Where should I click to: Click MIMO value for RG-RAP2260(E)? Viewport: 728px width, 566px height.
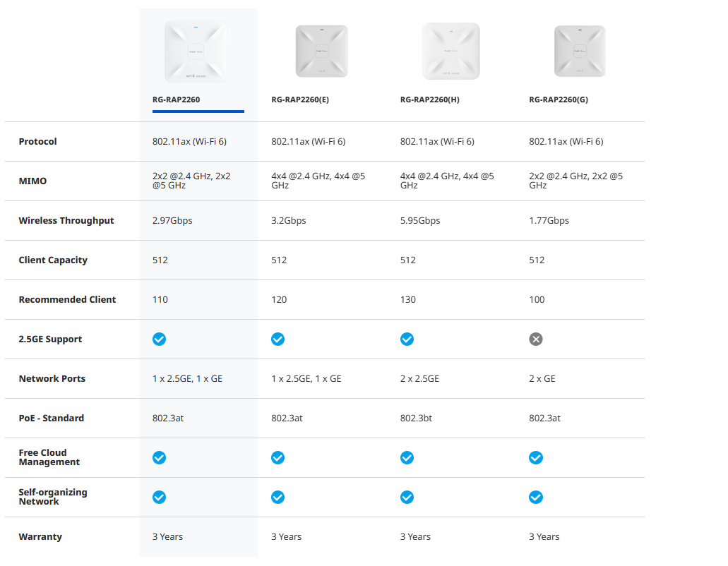318,181
